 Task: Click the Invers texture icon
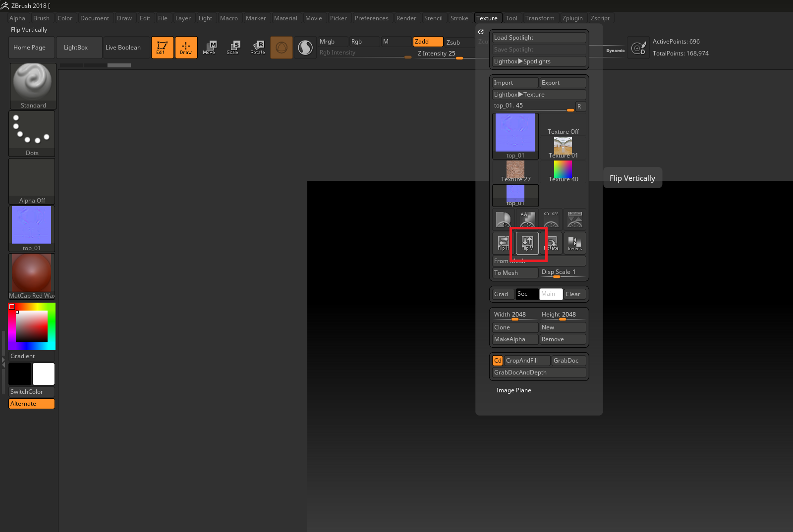[574, 243]
